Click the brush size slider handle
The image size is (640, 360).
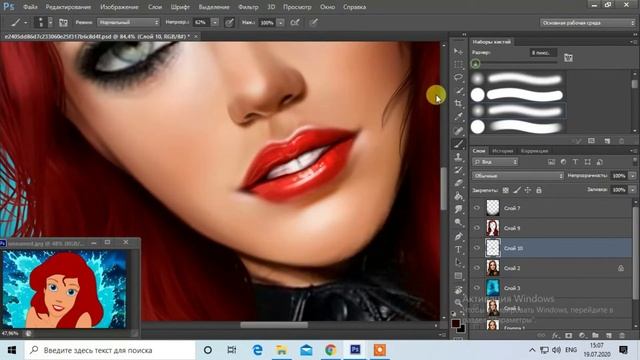coord(476,63)
